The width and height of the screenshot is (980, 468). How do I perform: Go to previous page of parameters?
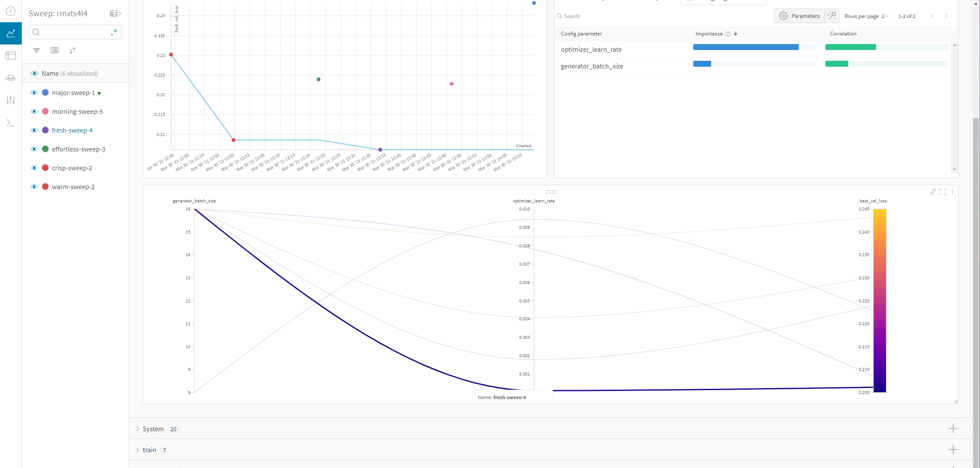[932, 16]
